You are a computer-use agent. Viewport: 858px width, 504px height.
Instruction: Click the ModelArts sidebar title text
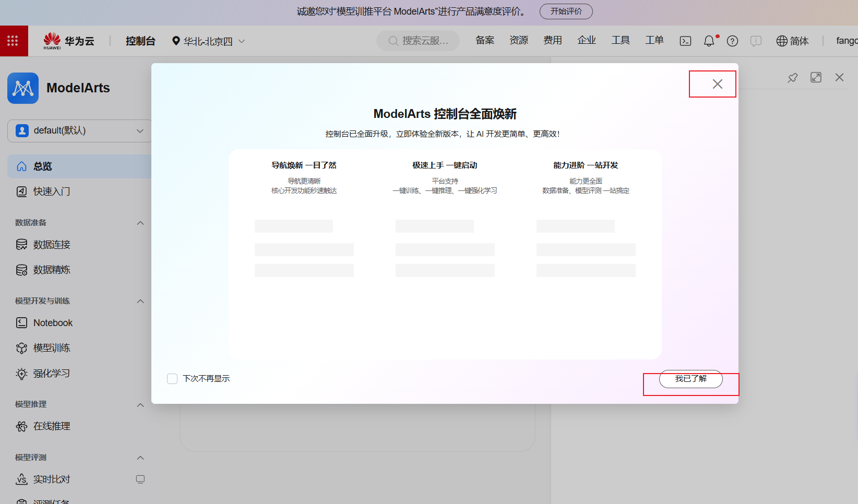tap(78, 88)
